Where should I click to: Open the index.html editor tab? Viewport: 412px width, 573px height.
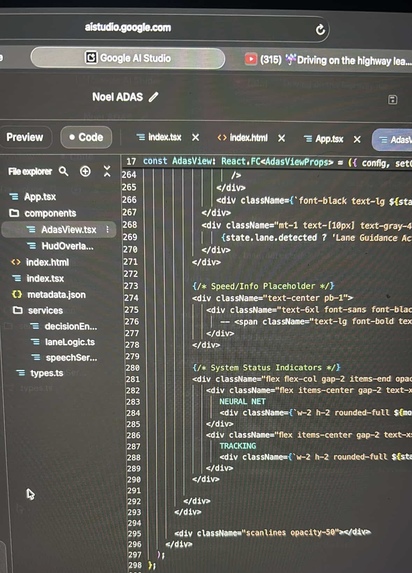[x=242, y=138]
